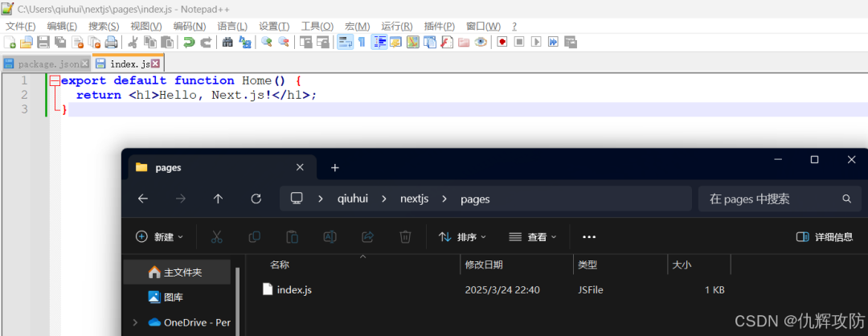Toggle word wrap in the toolbar

(x=346, y=42)
